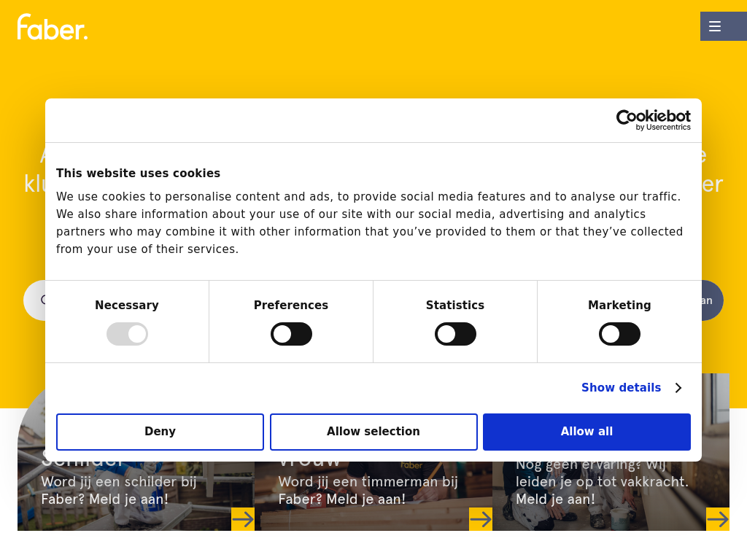Click the Preferences label text
Image resolution: width=747 pixels, height=560 pixels.
pos(291,306)
